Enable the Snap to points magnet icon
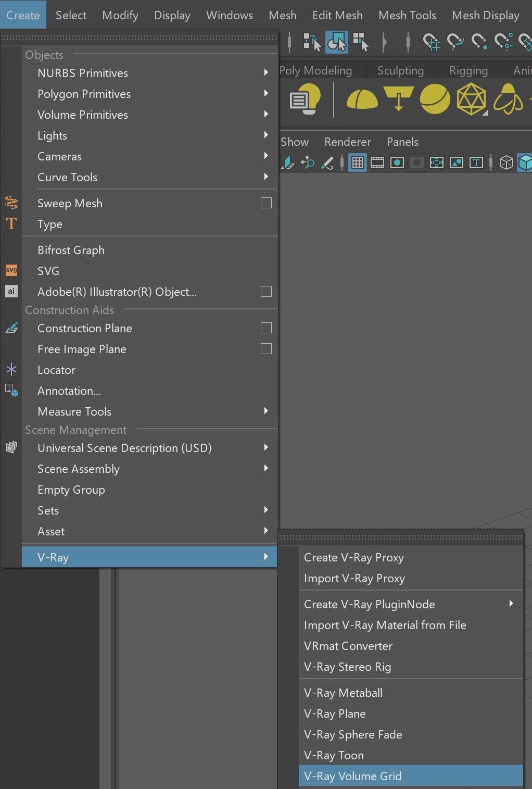Image resolution: width=532 pixels, height=789 pixels. [x=479, y=42]
